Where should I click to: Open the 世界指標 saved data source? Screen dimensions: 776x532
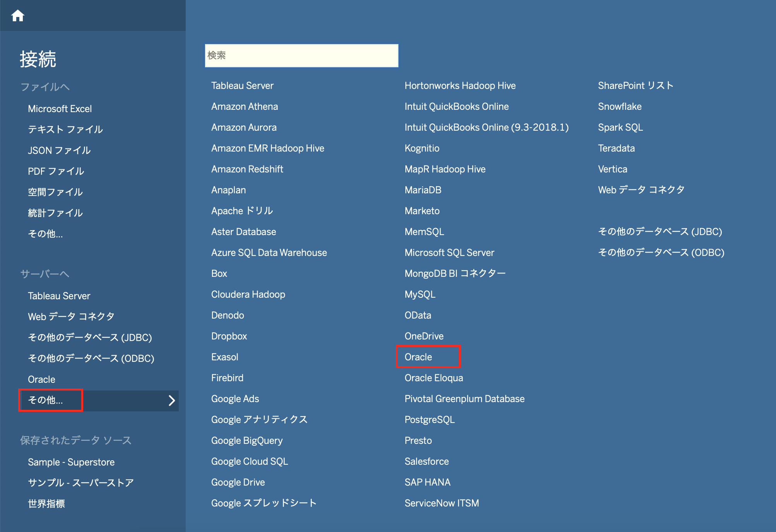tap(46, 504)
